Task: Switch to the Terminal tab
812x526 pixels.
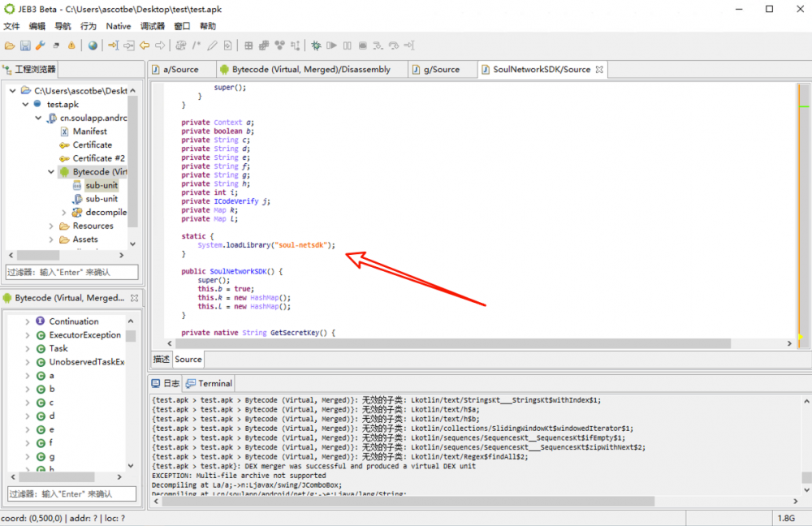Action: (x=214, y=383)
